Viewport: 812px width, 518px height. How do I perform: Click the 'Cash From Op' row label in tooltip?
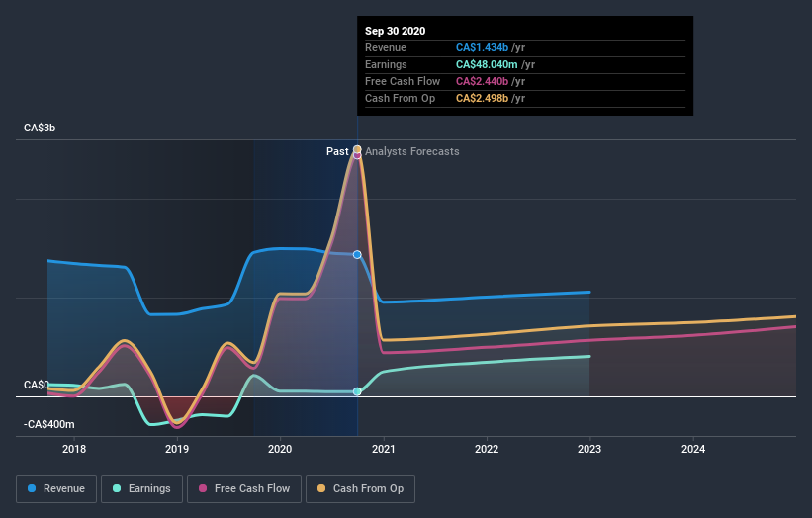pyautogui.click(x=400, y=98)
